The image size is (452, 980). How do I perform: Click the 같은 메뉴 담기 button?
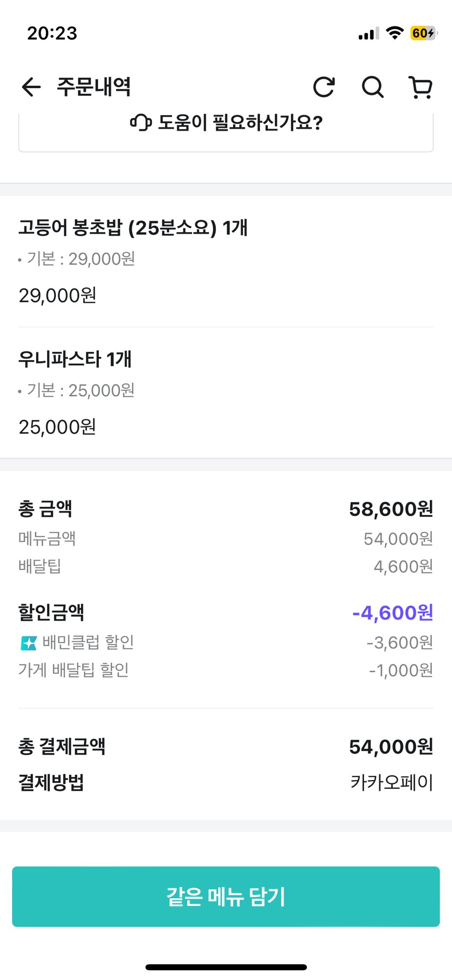point(226,896)
